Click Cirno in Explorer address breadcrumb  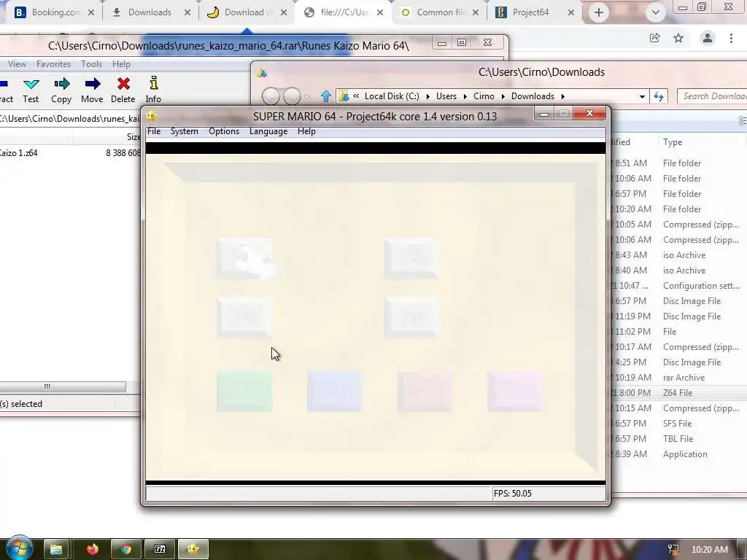click(x=484, y=96)
